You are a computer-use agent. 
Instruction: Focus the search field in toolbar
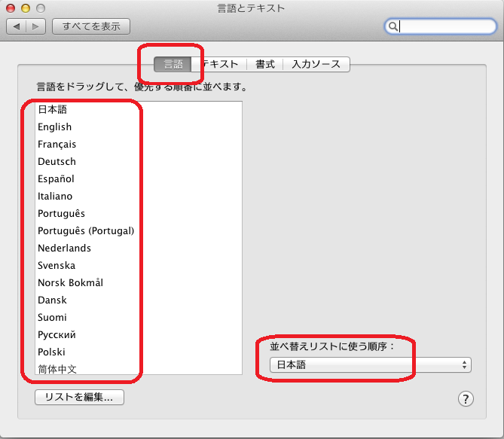coord(441,26)
